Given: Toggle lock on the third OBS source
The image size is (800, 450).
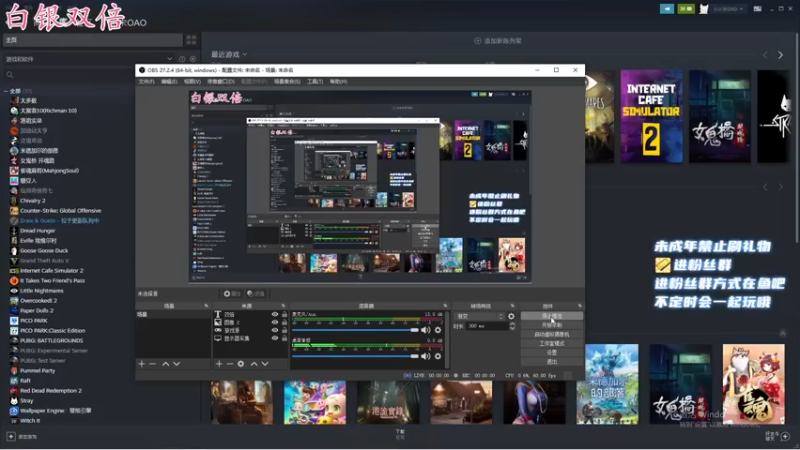Looking at the screenshot, I should click(x=284, y=330).
